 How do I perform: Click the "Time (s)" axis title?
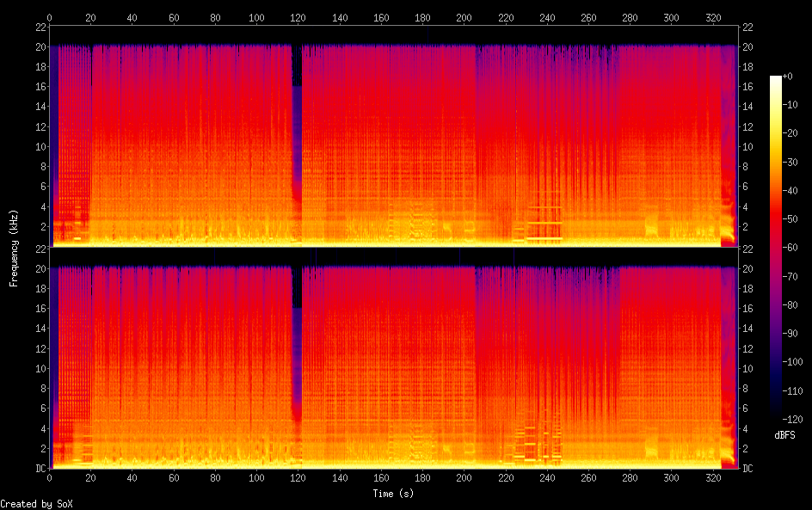point(393,494)
